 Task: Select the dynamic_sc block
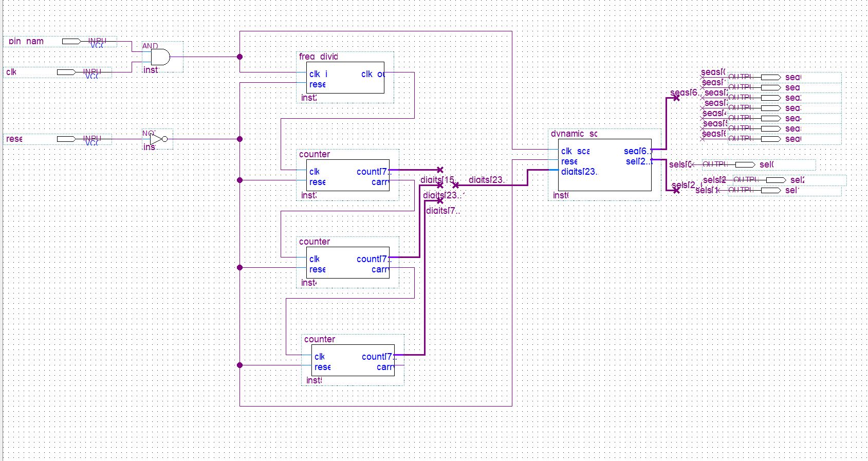[x=605, y=165]
